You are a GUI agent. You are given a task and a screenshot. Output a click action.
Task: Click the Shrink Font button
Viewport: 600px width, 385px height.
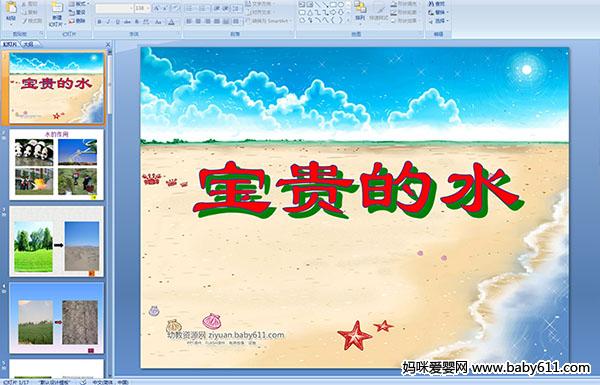tap(166, 8)
